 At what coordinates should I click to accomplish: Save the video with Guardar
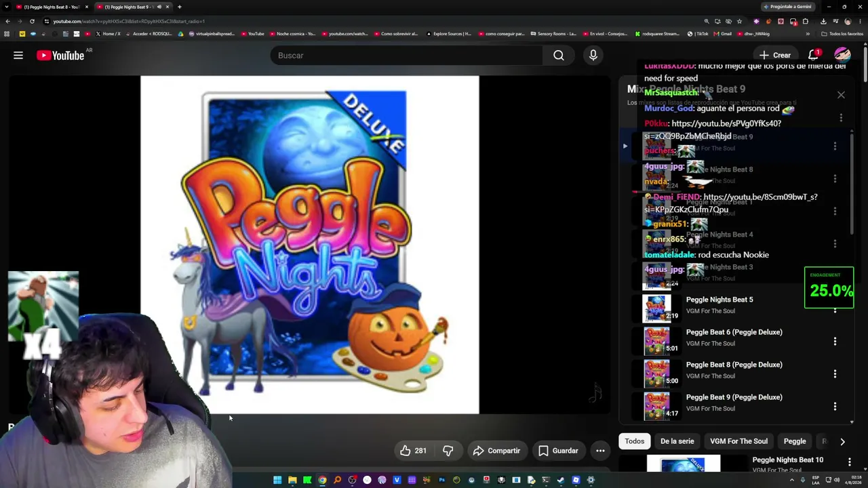(558, 451)
